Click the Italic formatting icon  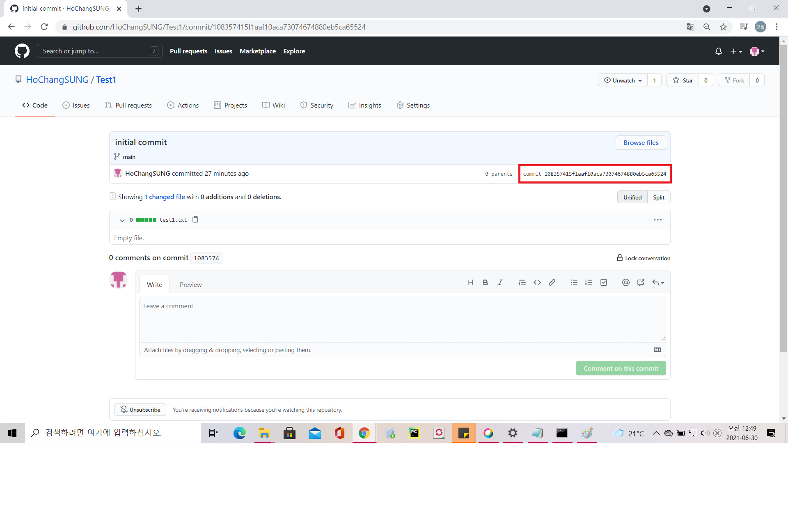[x=500, y=282]
